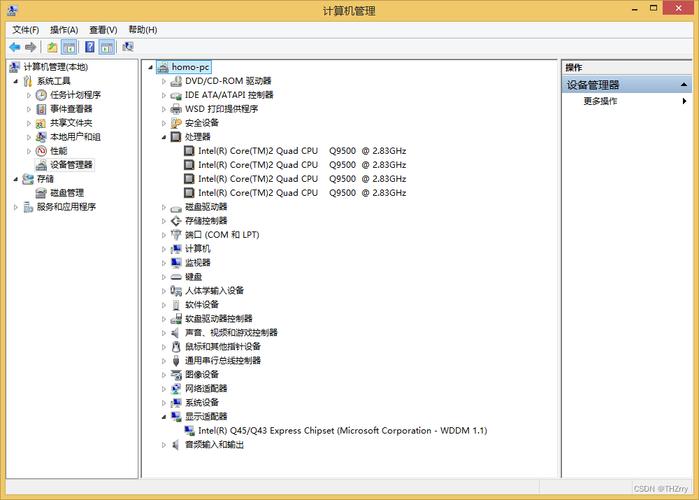Click the 监视器 monitor icon
699x500 pixels.
click(x=176, y=262)
